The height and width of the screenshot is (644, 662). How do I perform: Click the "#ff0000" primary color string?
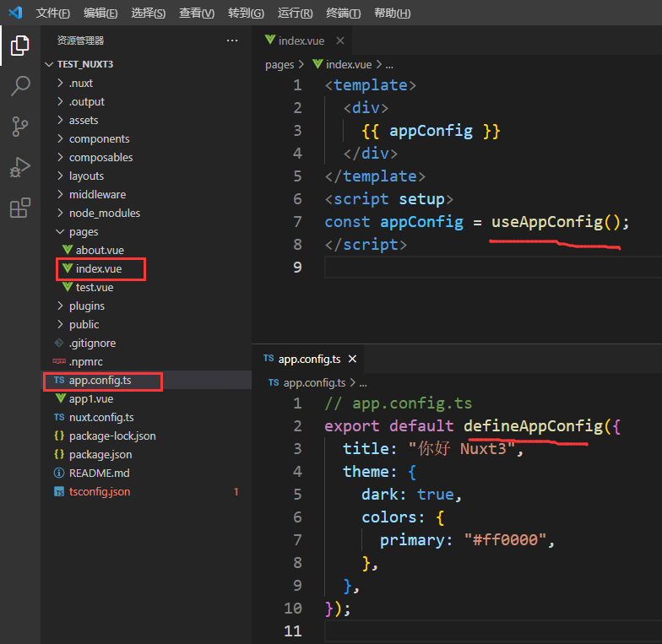(x=505, y=540)
